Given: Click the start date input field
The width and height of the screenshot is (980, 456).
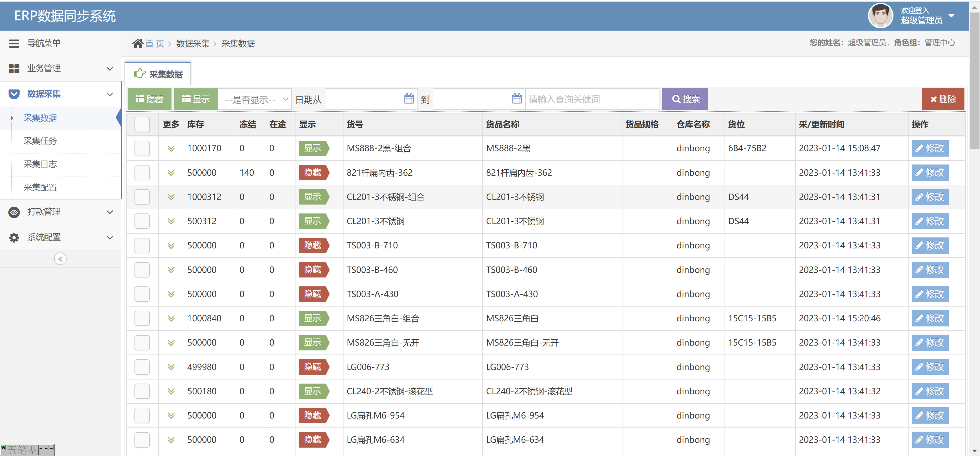Looking at the screenshot, I should pyautogui.click(x=371, y=99).
